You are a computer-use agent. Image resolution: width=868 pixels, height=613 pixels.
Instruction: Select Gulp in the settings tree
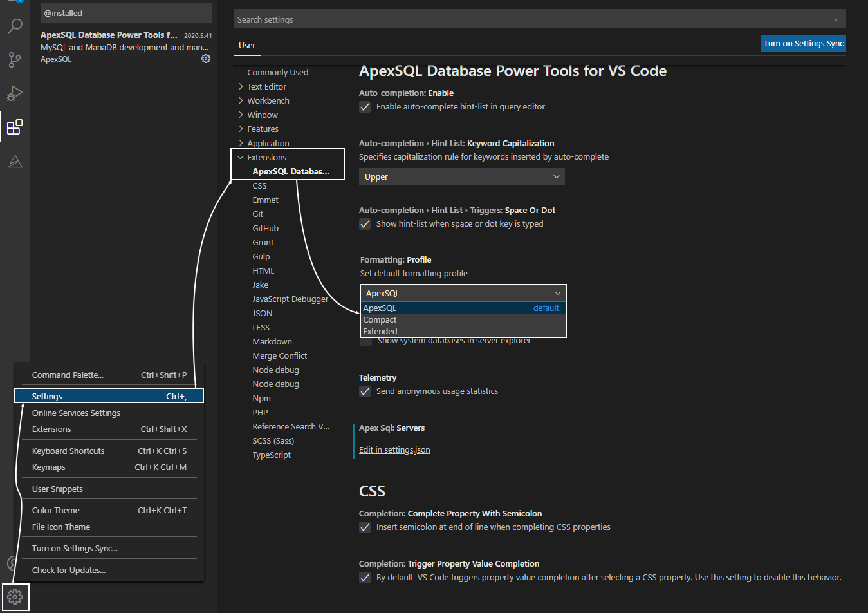click(x=261, y=256)
